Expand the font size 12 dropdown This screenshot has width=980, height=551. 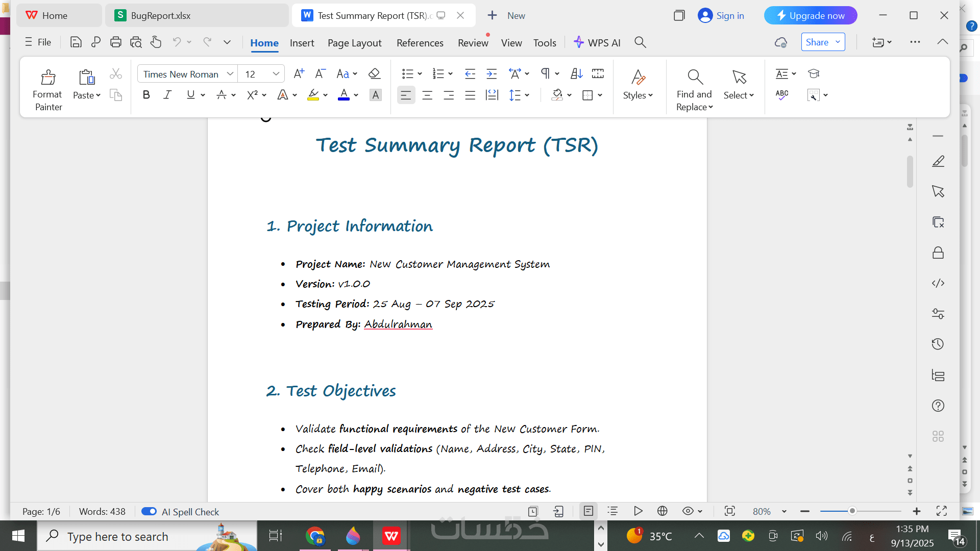click(x=276, y=74)
